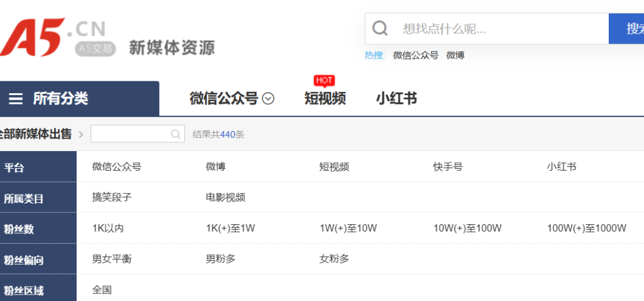
Task: Select fan preference 女粉多
Action: [334, 259]
